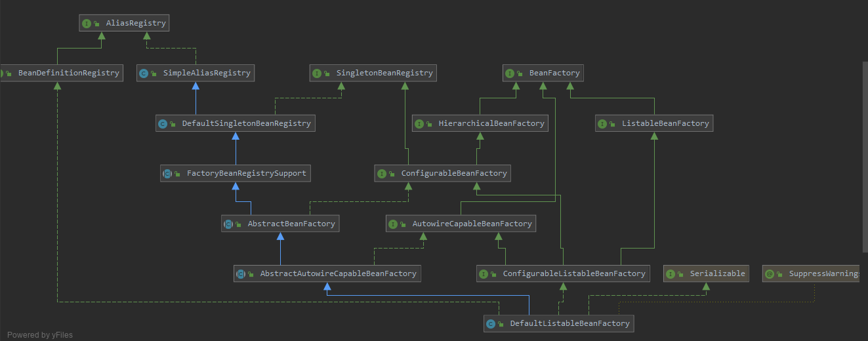Click the interface icon of SingletonBeanRegistry node

pos(317,73)
